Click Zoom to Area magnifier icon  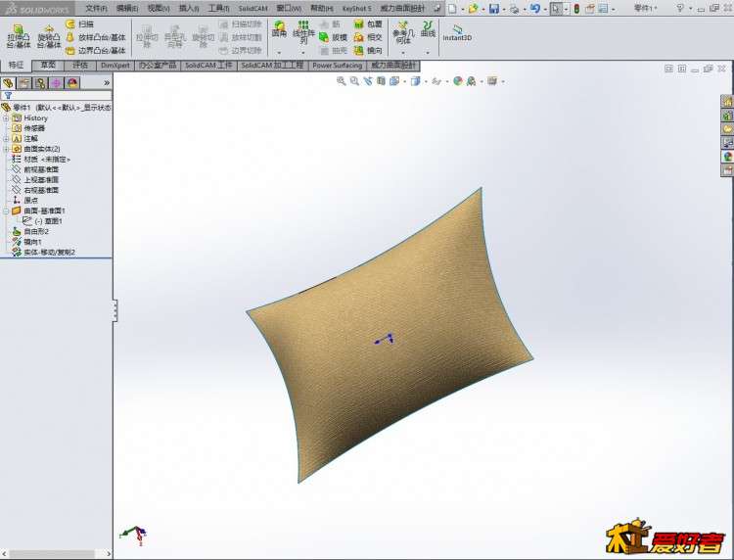[x=355, y=81]
